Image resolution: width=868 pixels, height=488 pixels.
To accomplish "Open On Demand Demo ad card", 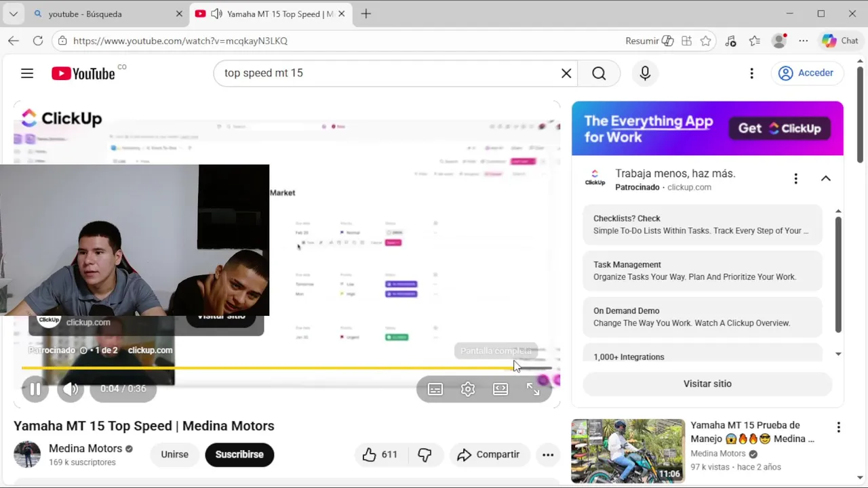I will point(703,317).
